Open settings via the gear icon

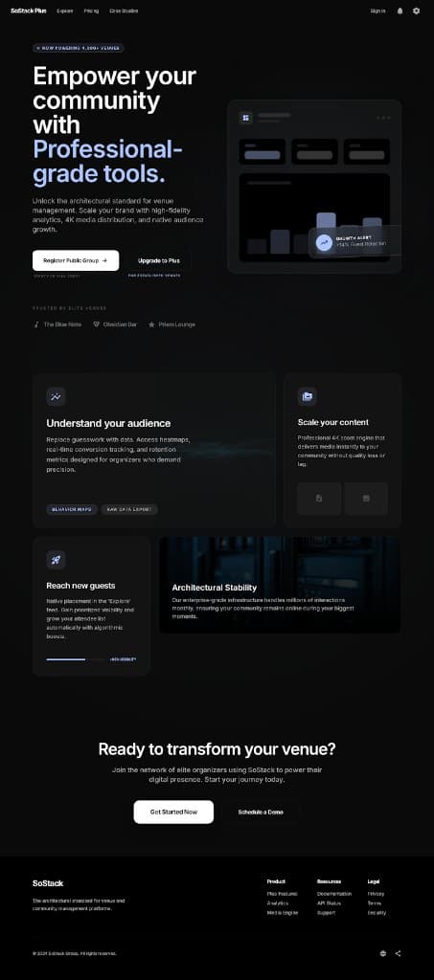pos(417,11)
